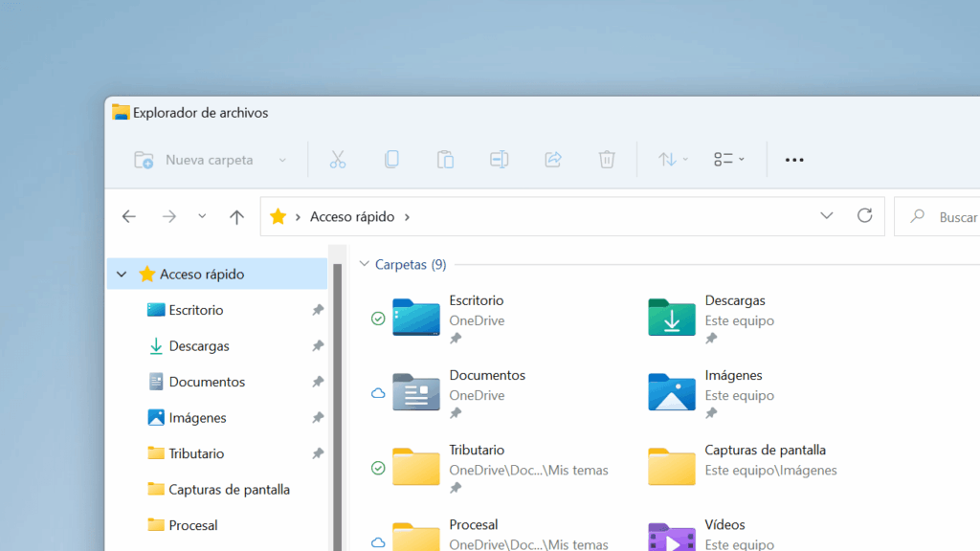The height and width of the screenshot is (551, 980).
Task: Open the Más opciones ellipsis menu
Action: click(793, 159)
